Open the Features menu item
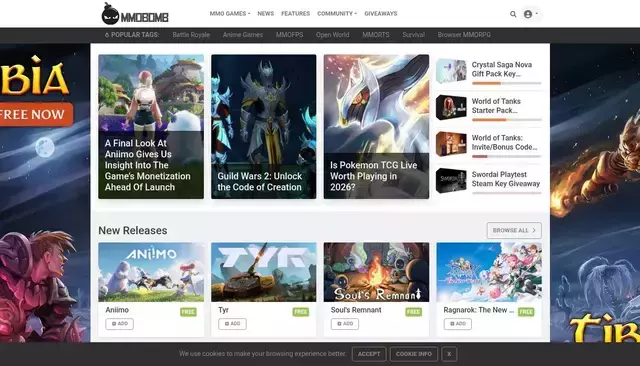Viewport: 640px width, 366px height. [296, 13]
